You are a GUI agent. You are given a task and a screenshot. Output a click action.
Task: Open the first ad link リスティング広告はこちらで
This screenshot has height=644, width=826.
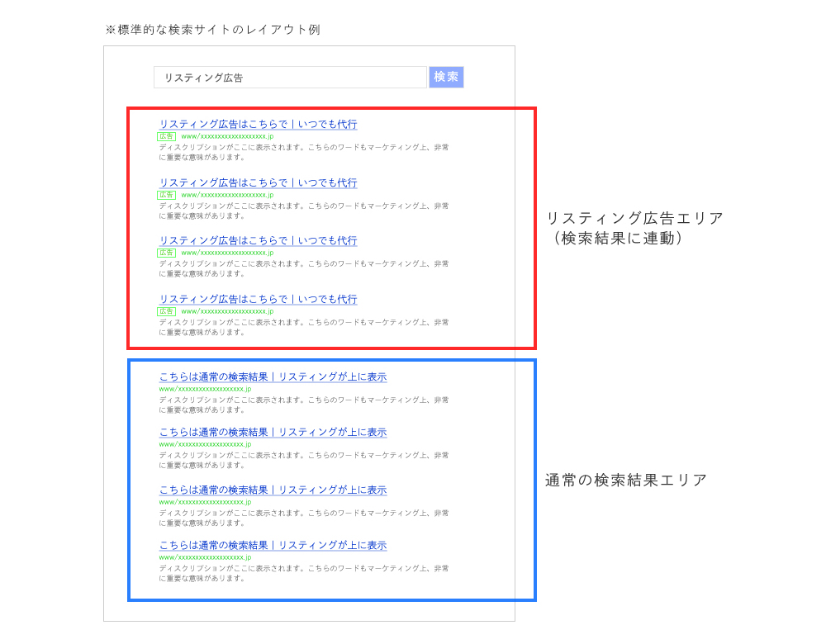click(258, 125)
